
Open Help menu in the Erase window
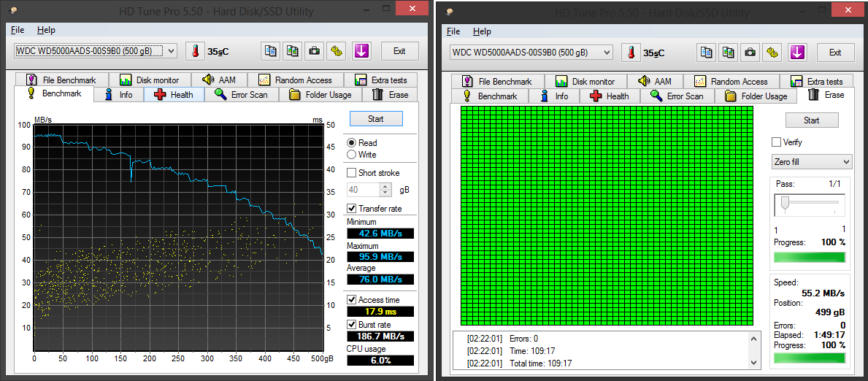click(x=482, y=31)
